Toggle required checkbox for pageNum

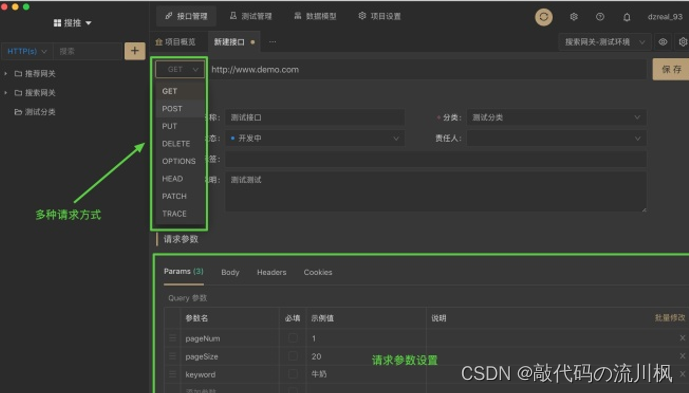[x=293, y=338]
